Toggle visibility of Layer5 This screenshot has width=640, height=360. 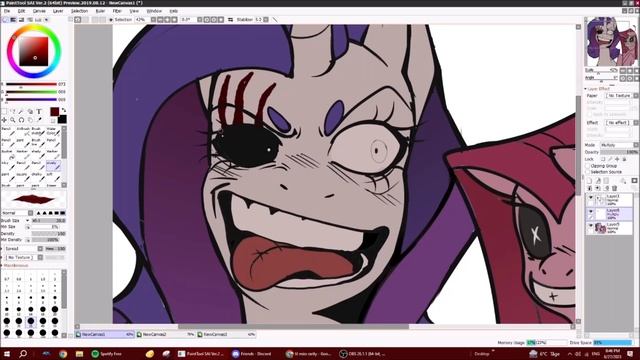591,226
